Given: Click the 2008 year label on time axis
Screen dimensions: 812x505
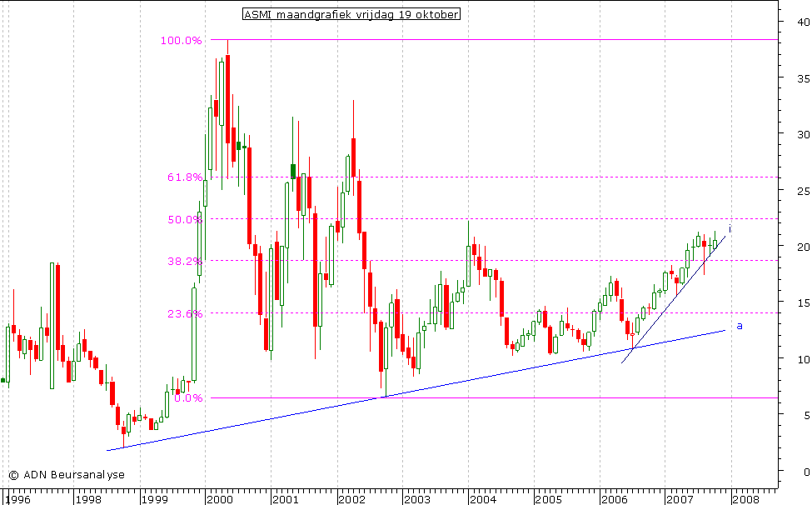Looking at the screenshot, I should pyautogui.click(x=745, y=499).
